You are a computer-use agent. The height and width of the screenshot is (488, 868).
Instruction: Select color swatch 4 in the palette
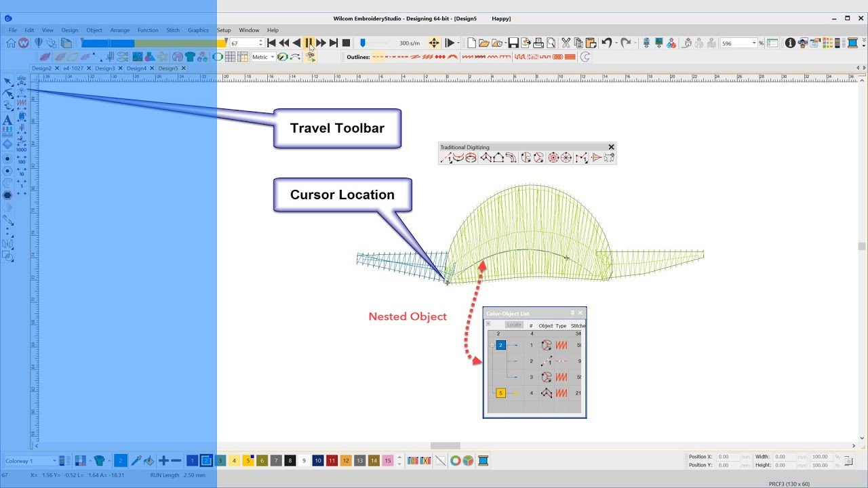(x=234, y=461)
